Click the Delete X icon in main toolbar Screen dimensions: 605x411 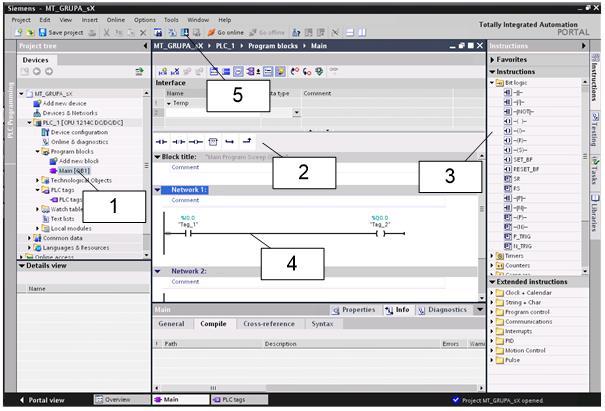tap(143, 33)
